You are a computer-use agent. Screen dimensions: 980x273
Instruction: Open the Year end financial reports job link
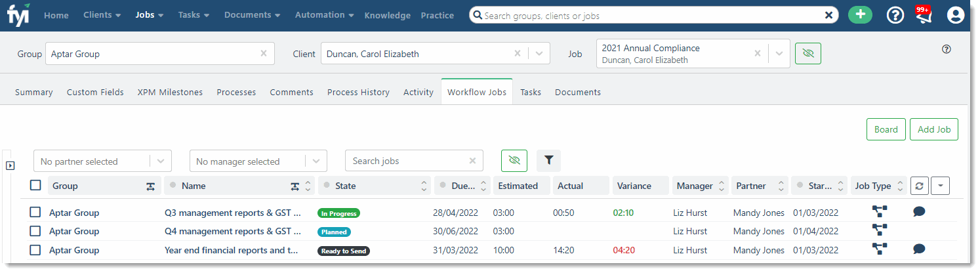(232, 250)
